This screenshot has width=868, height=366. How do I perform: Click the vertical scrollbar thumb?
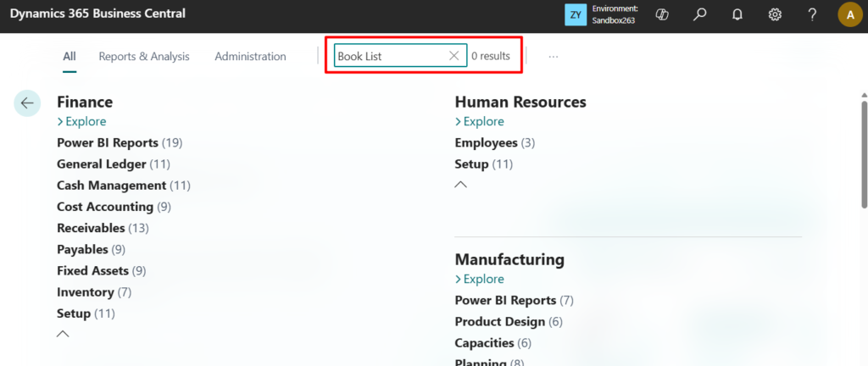(x=863, y=152)
